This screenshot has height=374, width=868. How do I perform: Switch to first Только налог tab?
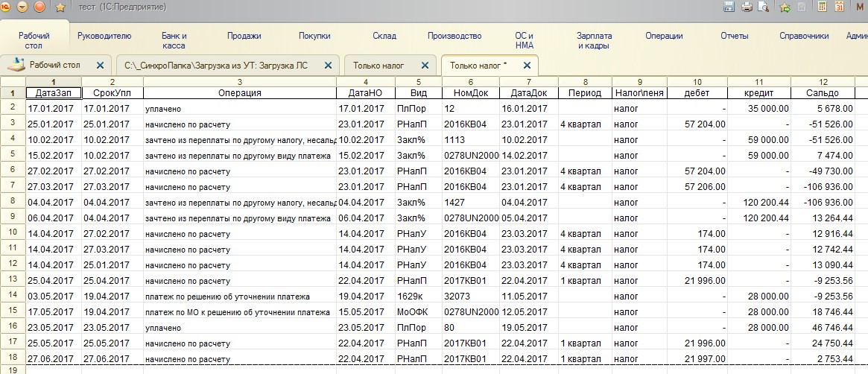pyautogui.click(x=378, y=66)
